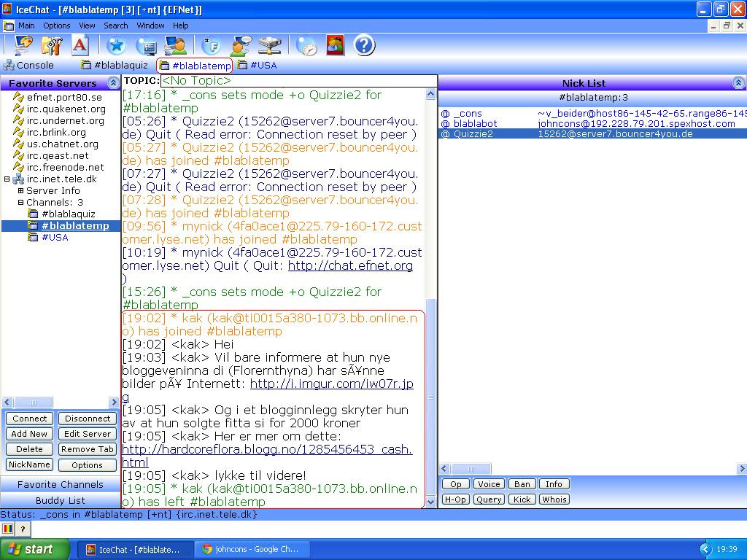
Task: Select the blablabot nick in nick list
Action: coord(475,124)
